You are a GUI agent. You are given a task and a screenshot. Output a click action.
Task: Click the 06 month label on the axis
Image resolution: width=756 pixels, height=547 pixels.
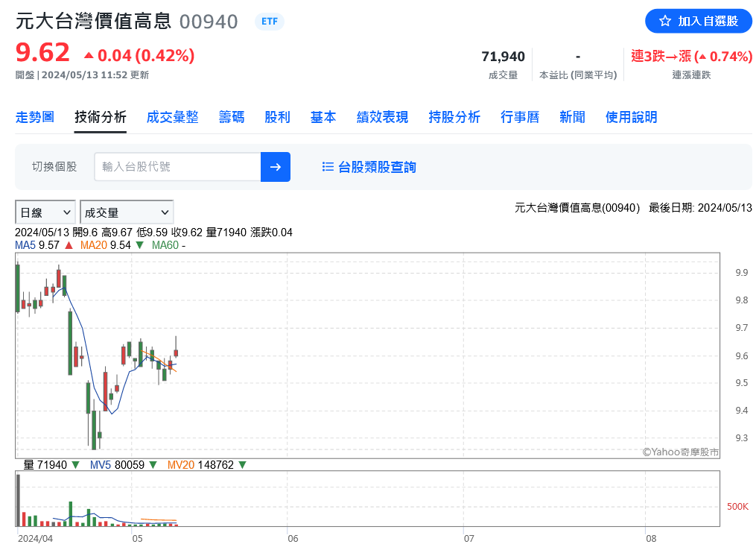click(x=293, y=538)
